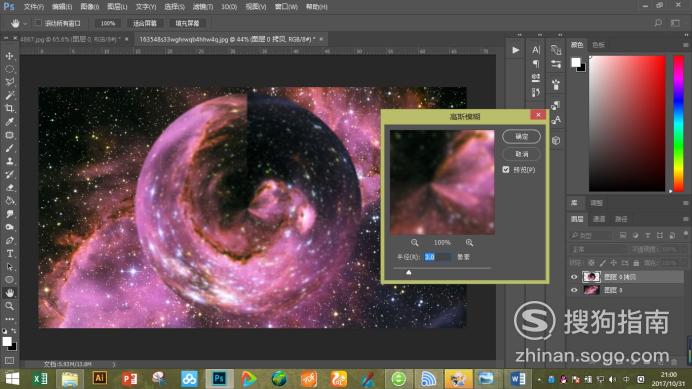Select the Path Selection arrow tool
Screen dimensions: 692x389
click(x=9, y=267)
